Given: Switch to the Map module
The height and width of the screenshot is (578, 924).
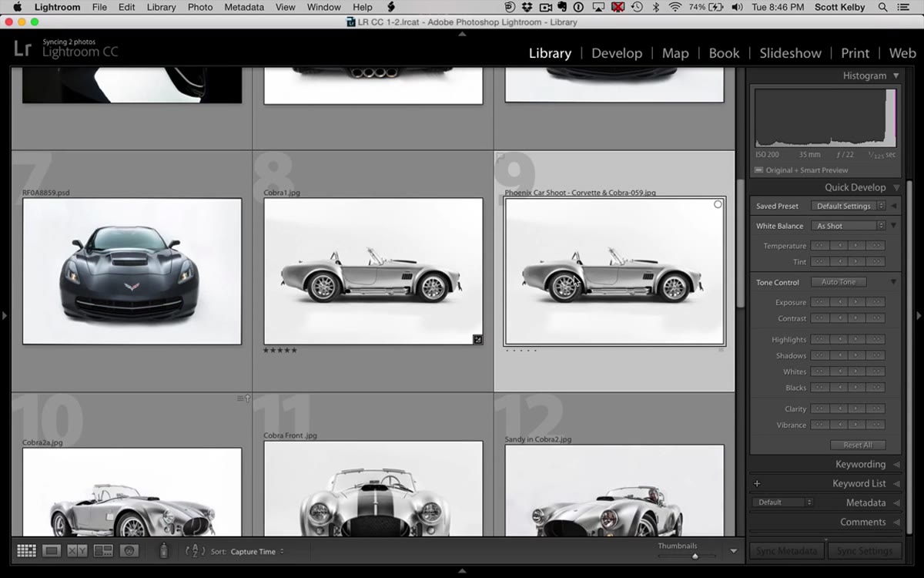Looking at the screenshot, I should point(675,53).
